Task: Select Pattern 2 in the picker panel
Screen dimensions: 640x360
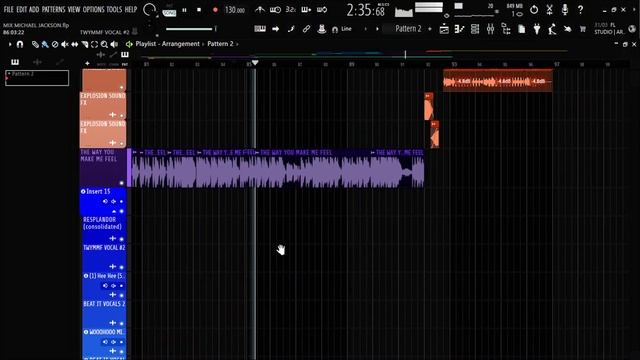Action: coord(37,78)
